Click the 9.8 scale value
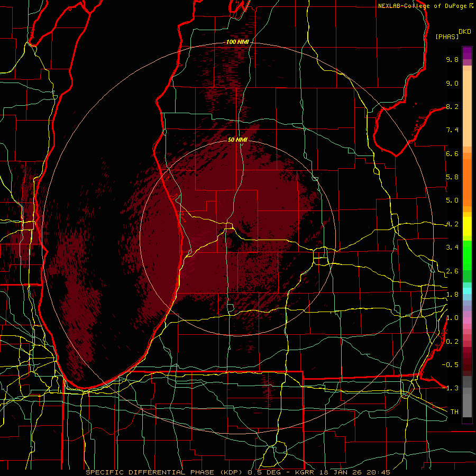The height and width of the screenshot is (476, 476). point(452,59)
